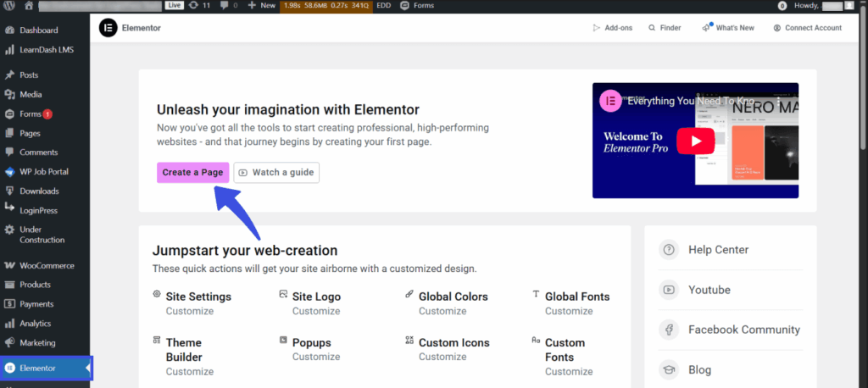This screenshot has height=388, width=868.
Task: Click Customize under Custom Fonts
Action: point(569,371)
